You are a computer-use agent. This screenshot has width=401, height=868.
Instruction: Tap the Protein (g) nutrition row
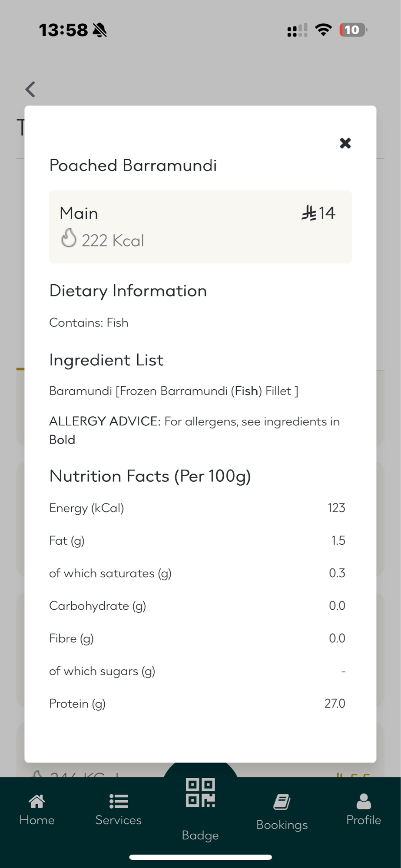pyautogui.click(x=197, y=704)
